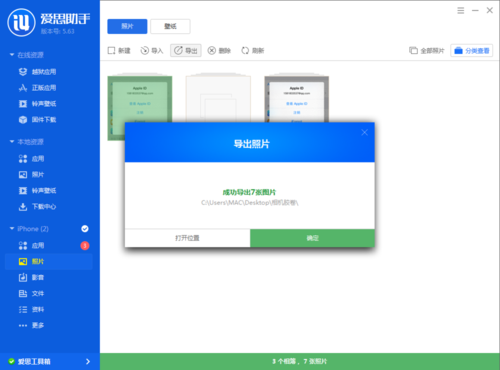The width and height of the screenshot is (500, 370).
Task: Show 更多 more options in sidebar
Action: point(31,325)
